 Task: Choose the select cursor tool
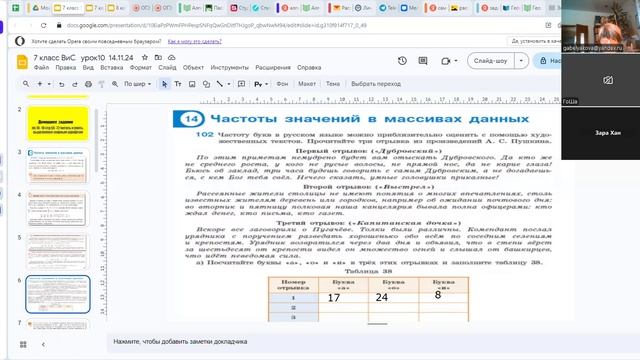[164, 84]
